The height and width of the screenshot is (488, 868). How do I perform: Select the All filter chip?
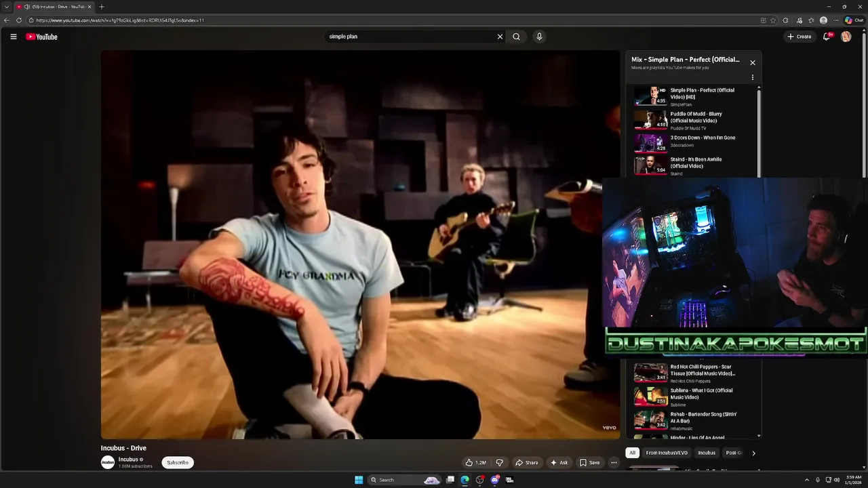click(x=633, y=453)
